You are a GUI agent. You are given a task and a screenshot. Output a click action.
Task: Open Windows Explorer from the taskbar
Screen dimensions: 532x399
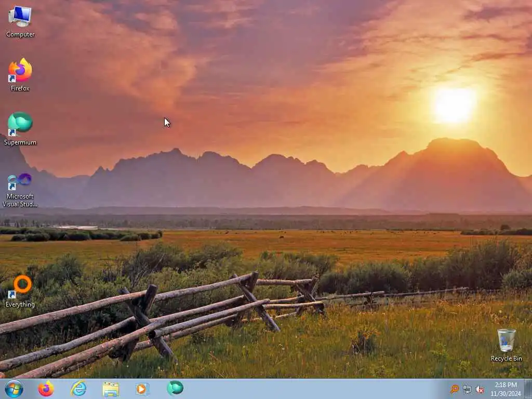(x=111, y=389)
